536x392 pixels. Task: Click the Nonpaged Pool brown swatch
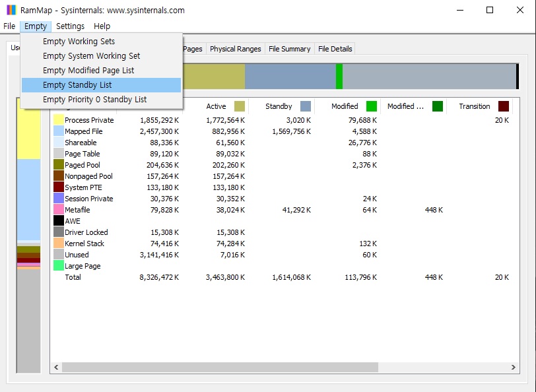[59, 176]
